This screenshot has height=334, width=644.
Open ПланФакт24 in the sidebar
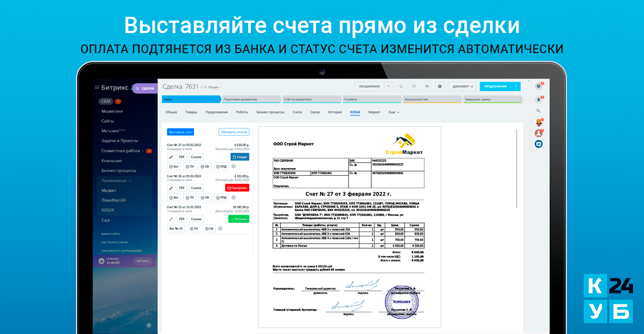point(114,200)
